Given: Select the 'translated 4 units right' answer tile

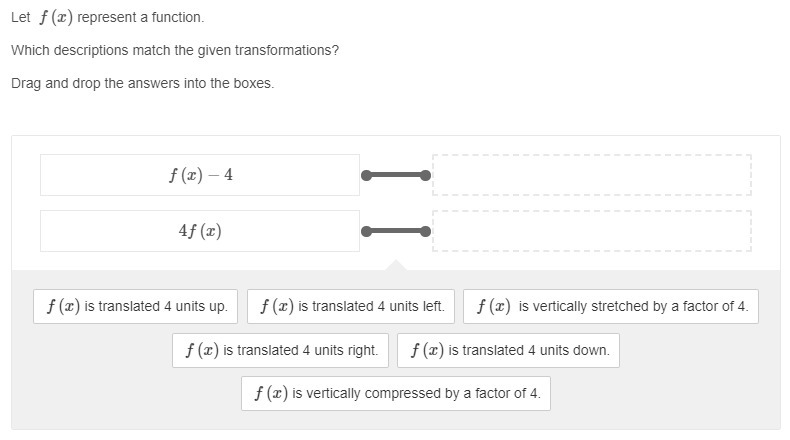Looking at the screenshot, I should [280, 350].
